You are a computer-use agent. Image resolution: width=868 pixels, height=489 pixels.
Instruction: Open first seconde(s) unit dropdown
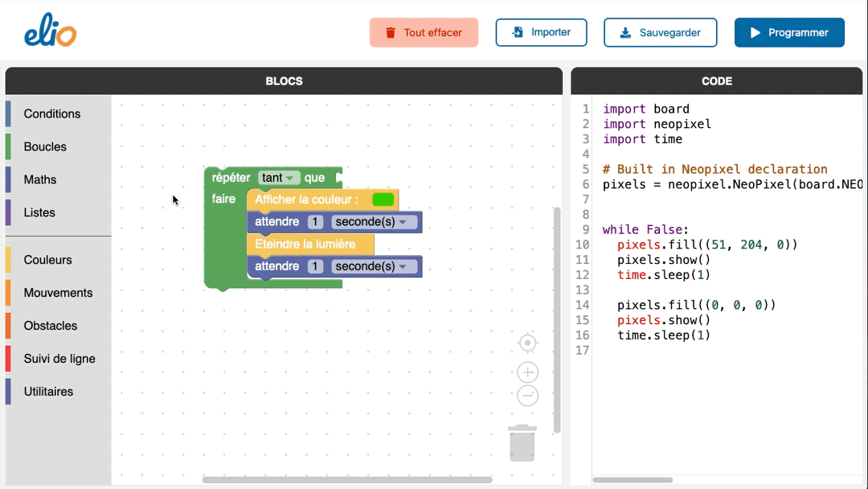pos(375,222)
